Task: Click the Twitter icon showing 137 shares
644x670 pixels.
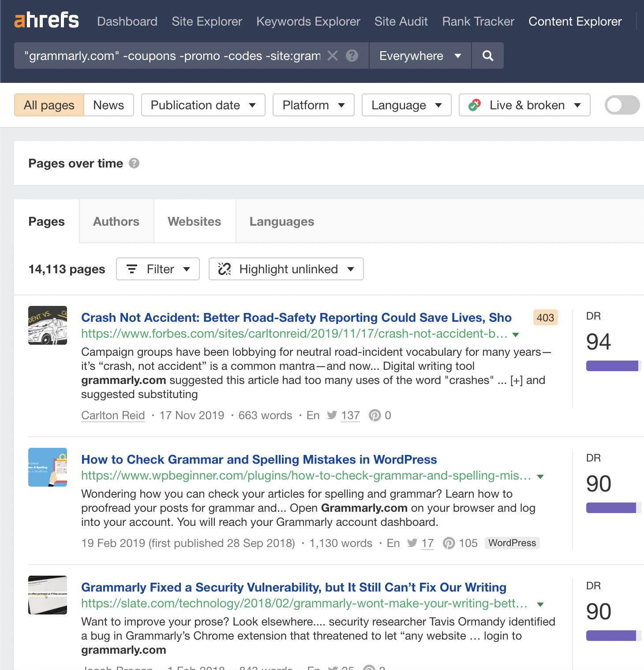Action: 332,415
